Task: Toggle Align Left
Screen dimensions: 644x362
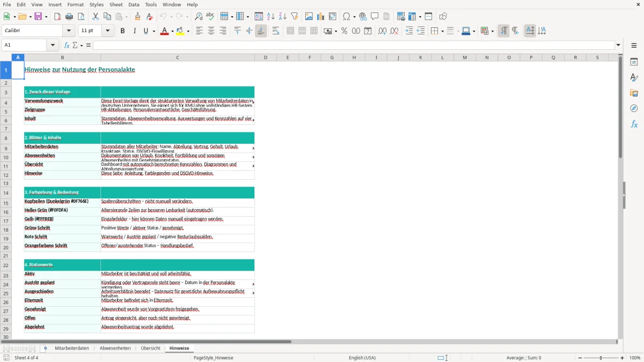Action: (199, 31)
